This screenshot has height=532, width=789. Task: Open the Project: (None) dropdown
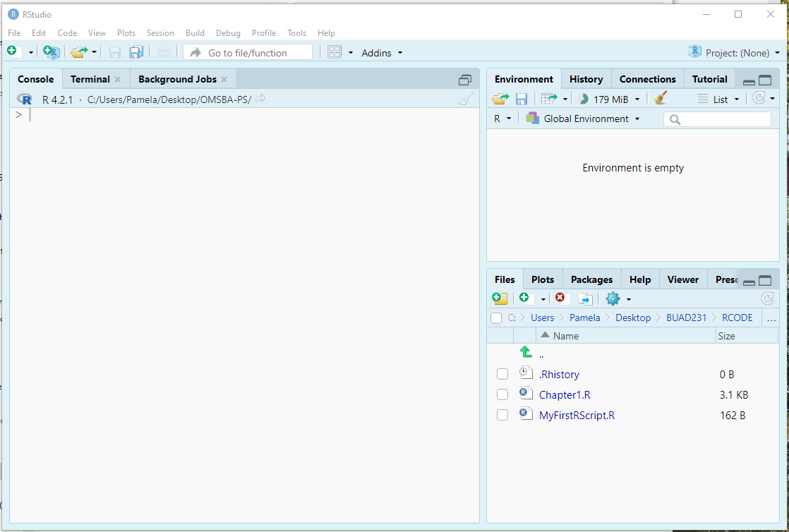pyautogui.click(x=734, y=53)
